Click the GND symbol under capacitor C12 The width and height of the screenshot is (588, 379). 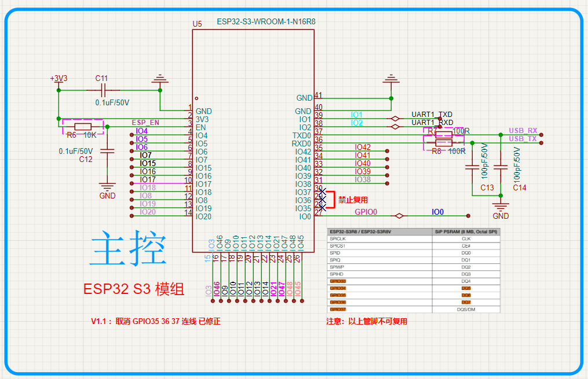(107, 190)
